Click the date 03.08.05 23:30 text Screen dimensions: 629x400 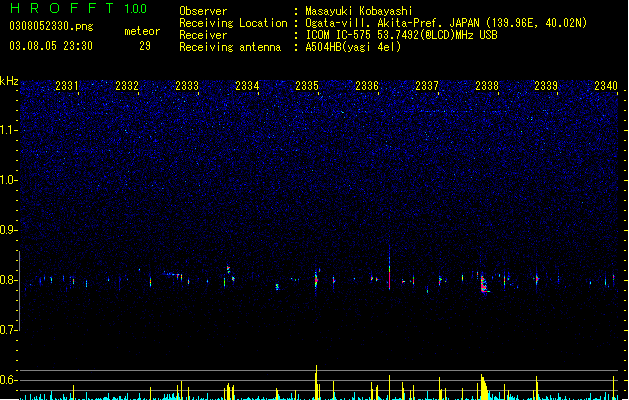[51, 46]
